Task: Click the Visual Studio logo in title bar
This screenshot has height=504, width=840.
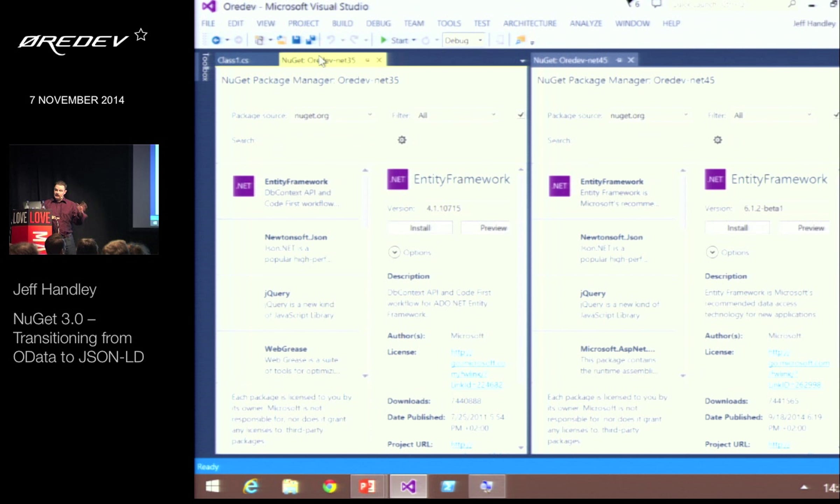Action: (209, 6)
